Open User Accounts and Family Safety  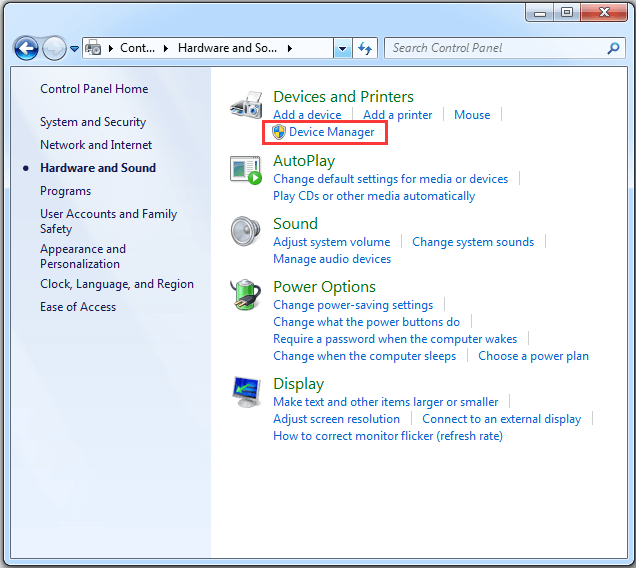(x=109, y=221)
